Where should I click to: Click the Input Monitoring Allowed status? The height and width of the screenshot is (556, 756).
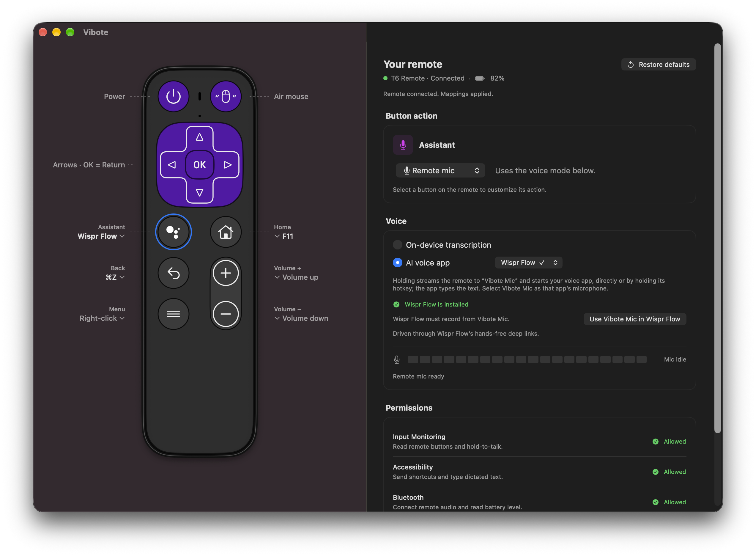(669, 442)
